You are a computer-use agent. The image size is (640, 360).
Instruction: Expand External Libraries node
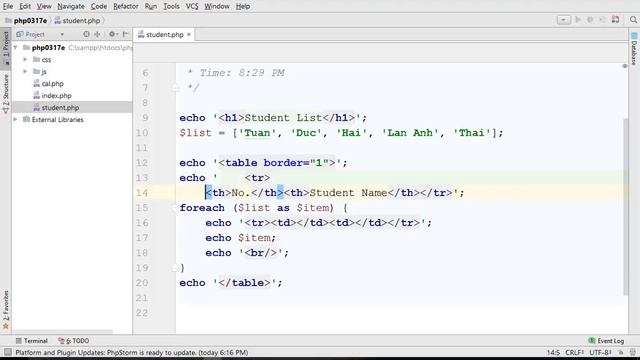pos(16,120)
